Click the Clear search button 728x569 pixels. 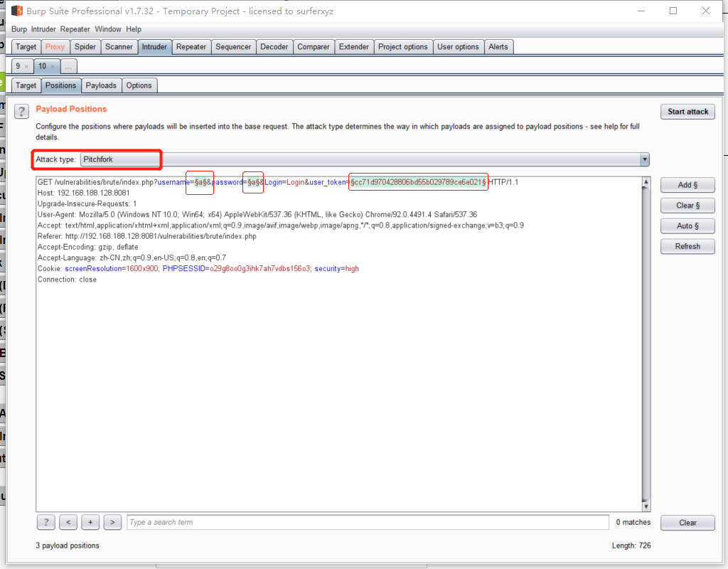click(687, 523)
